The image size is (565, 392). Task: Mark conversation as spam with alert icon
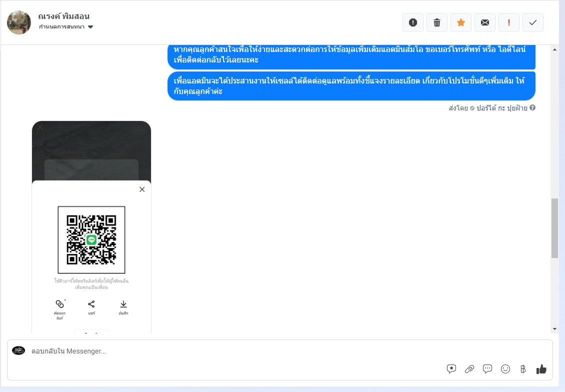coord(413,22)
